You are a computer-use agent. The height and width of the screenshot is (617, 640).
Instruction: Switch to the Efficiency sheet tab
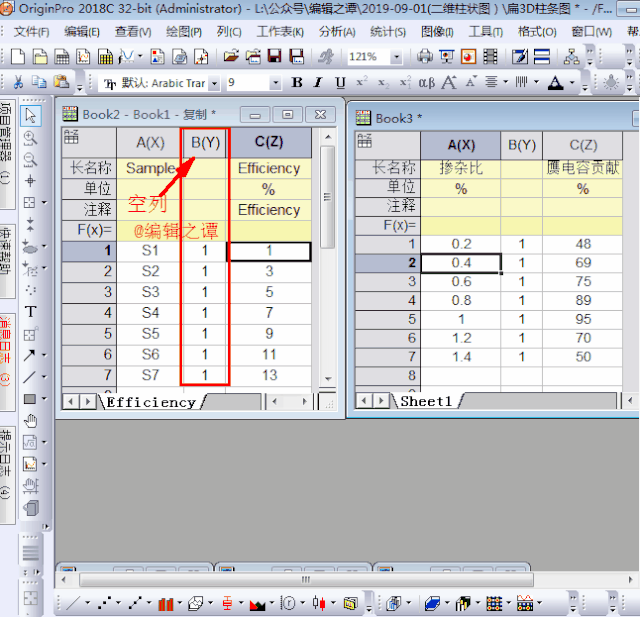pyautogui.click(x=151, y=402)
